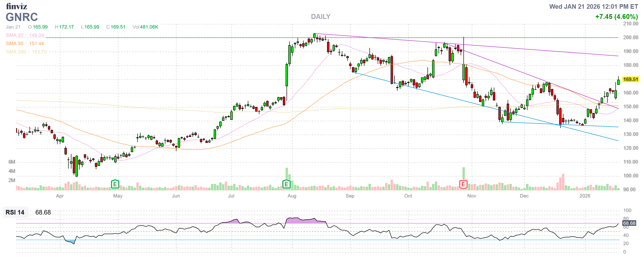
Task: Click the RSI 14 indicator label
Action: tap(15, 212)
